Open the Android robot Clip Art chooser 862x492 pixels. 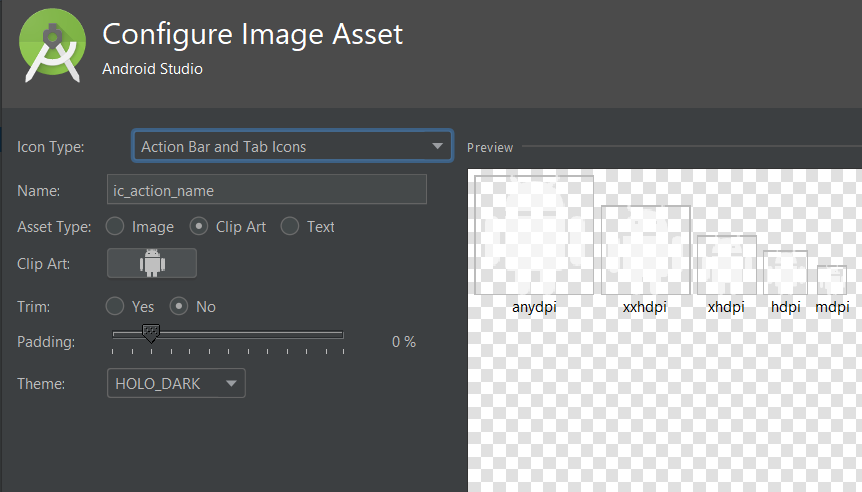152,263
